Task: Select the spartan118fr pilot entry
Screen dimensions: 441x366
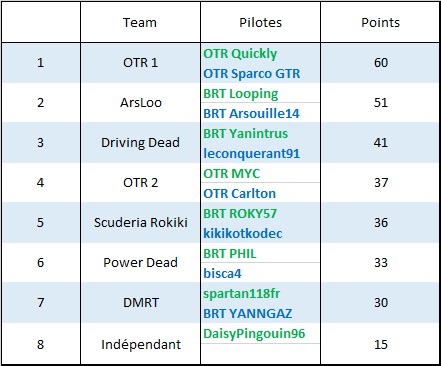Action: coord(241,294)
